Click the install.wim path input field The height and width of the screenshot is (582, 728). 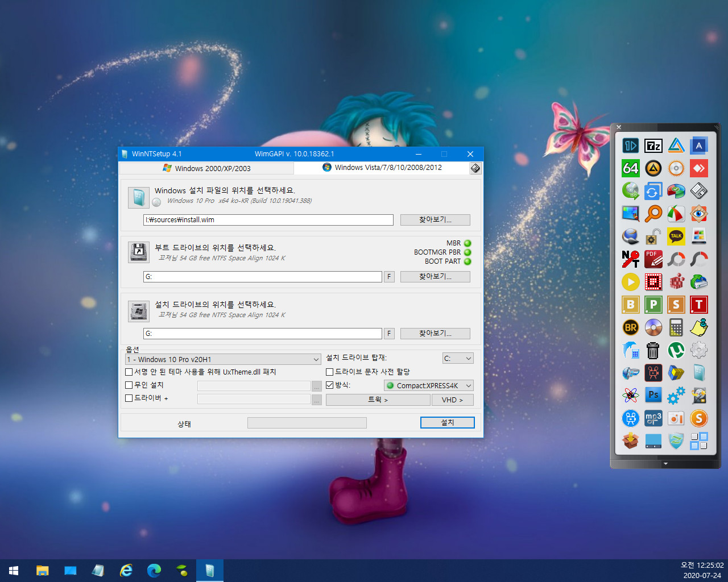(268, 220)
